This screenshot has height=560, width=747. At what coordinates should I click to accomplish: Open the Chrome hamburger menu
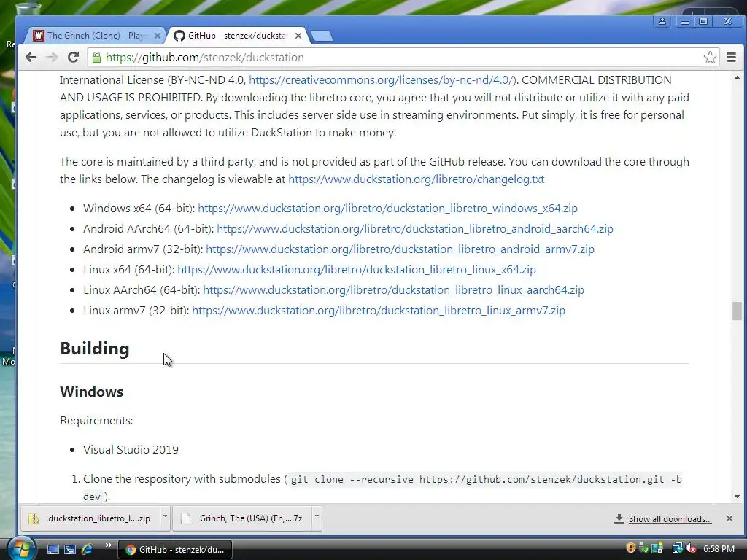point(731,58)
